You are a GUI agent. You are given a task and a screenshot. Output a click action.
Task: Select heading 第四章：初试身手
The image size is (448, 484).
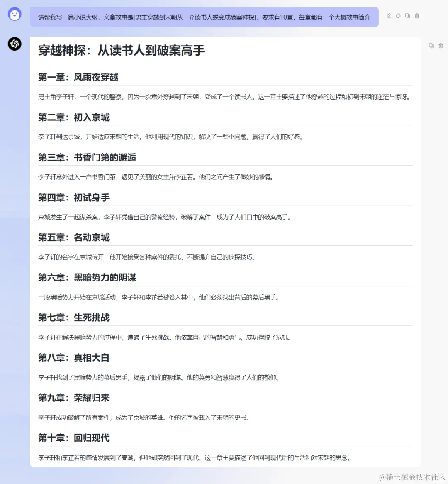point(73,198)
